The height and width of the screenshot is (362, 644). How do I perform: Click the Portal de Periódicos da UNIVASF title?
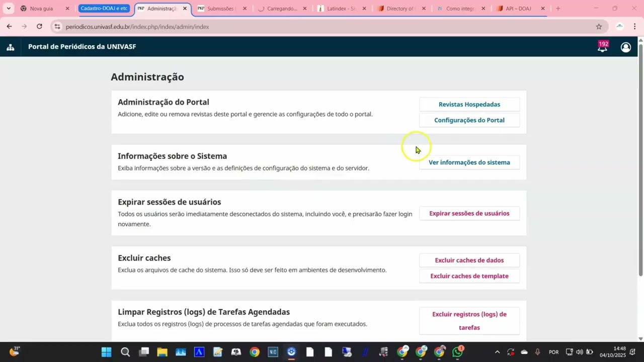[x=82, y=47]
